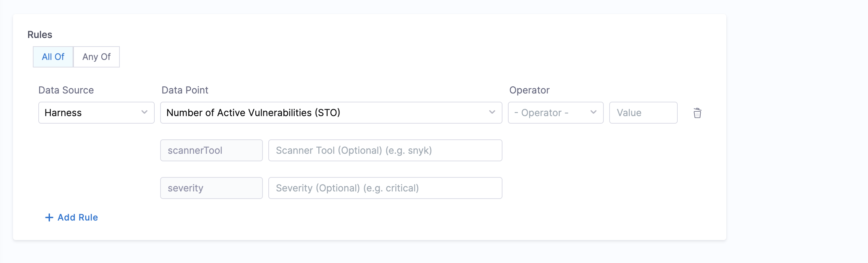Click the plus icon beside Add Rule
This screenshot has width=868, height=263.
click(x=49, y=217)
